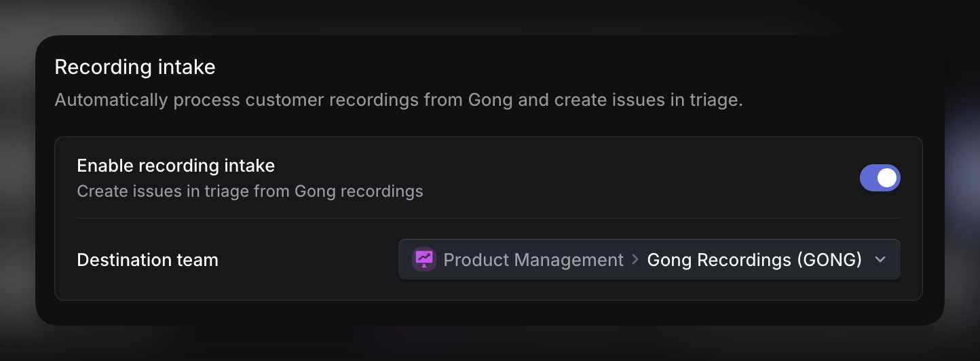Click the Product Management team icon
Screen dimensions: 980x361
[424, 259]
